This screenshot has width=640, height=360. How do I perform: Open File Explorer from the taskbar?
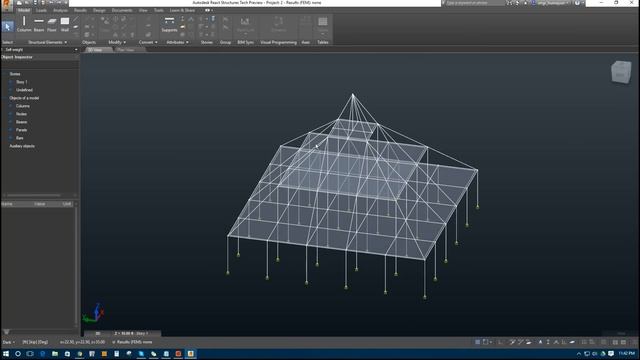point(55,353)
